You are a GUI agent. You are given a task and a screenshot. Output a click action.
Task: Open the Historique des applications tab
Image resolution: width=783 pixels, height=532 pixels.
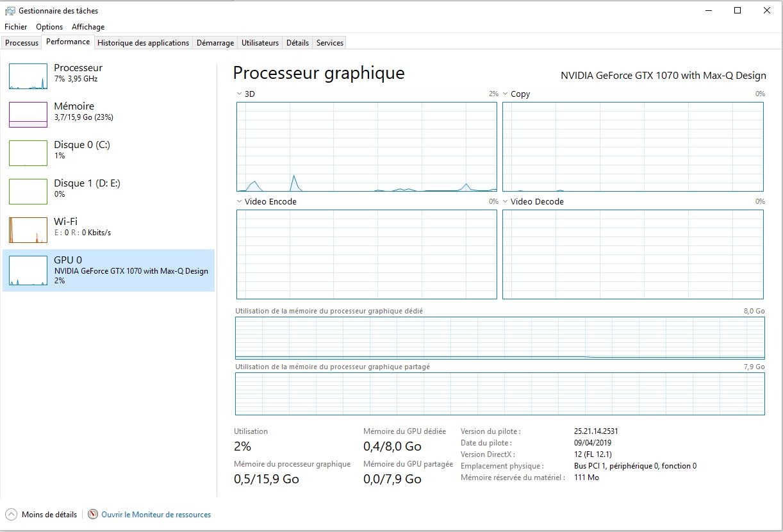coord(143,43)
